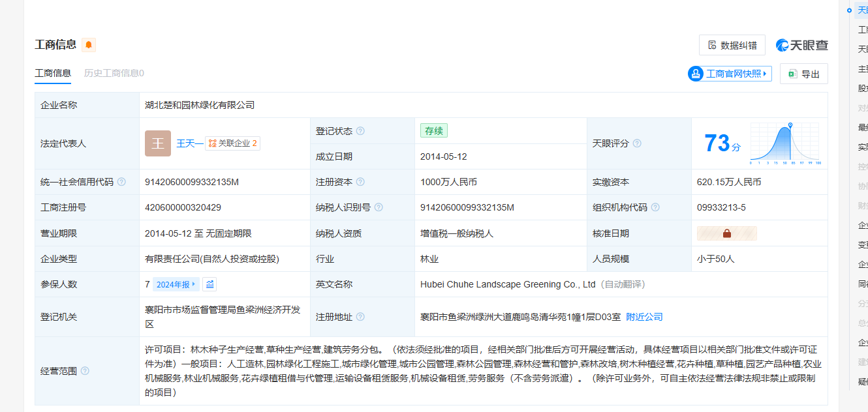Click English name Hubei Chuhe Landscape Greening Co., Ltd
Screen dimensions: 868x412
[x=508, y=284]
